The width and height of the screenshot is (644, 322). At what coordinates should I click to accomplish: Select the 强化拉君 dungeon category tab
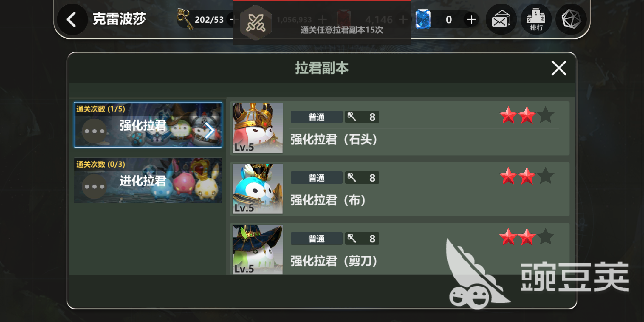pos(148,125)
